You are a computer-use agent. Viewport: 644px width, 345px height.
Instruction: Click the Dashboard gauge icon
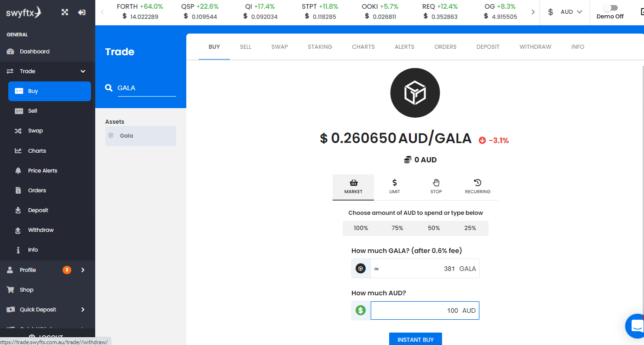tap(10, 52)
